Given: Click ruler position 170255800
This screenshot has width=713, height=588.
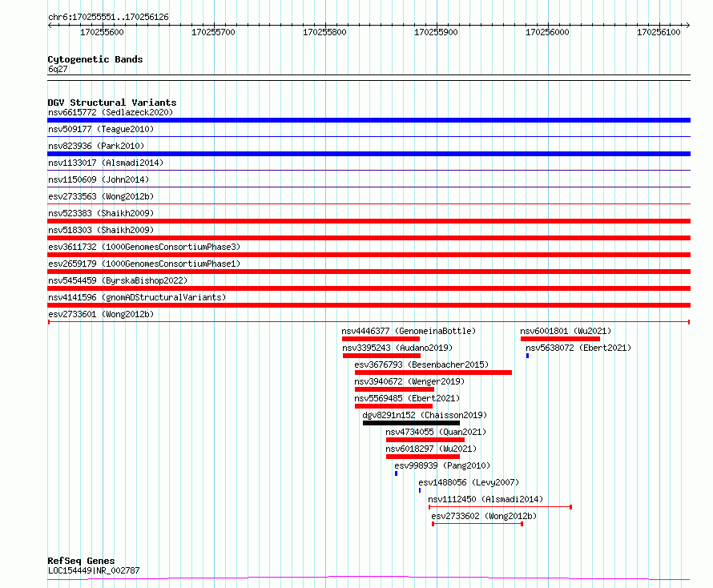Looking at the screenshot, I should [x=324, y=32].
